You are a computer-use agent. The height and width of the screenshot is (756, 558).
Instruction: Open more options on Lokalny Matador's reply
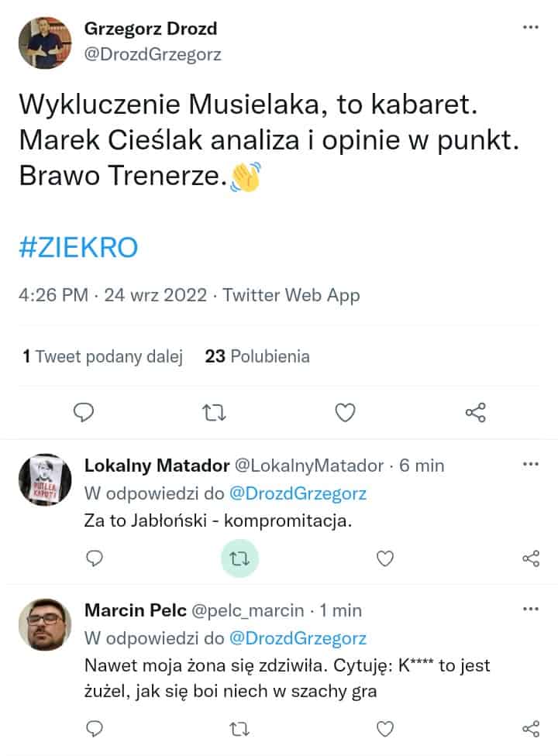(531, 464)
